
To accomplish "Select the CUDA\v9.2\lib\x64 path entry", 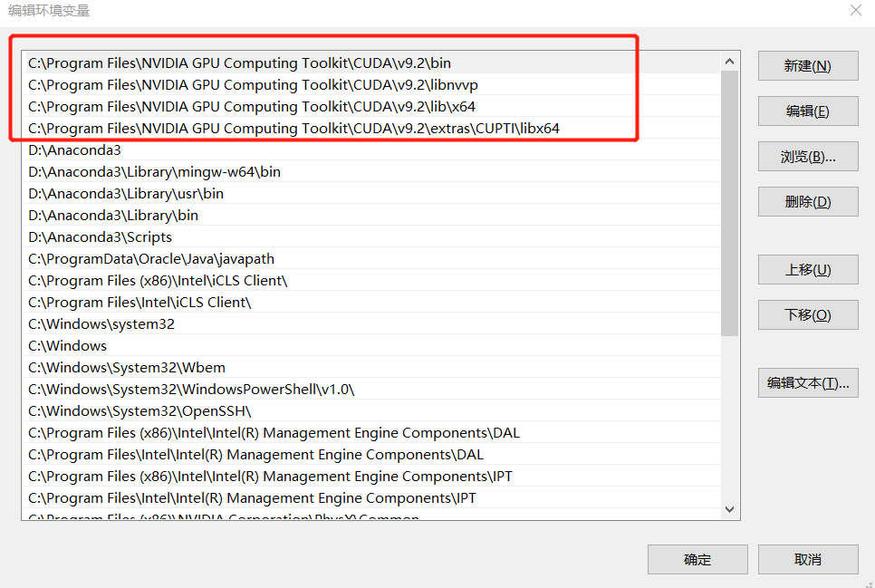I will tap(371, 107).
